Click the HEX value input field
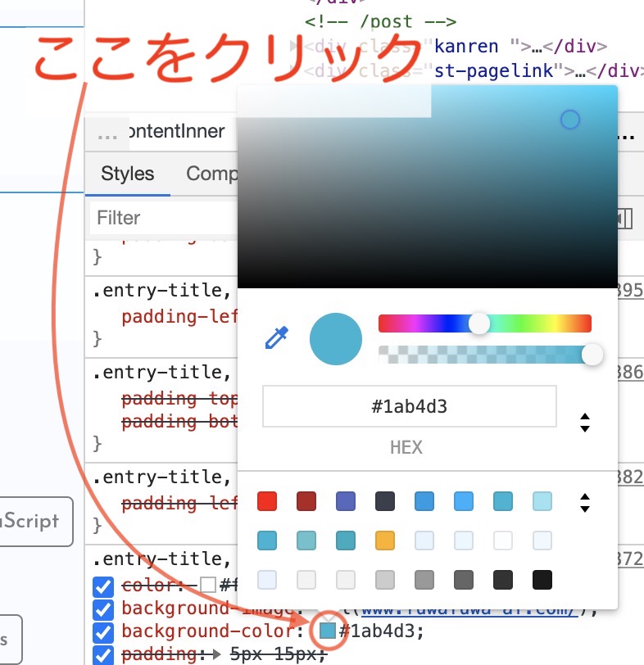Image resolution: width=644 pixels, height=665 pixels. click(x=410, y=406)
